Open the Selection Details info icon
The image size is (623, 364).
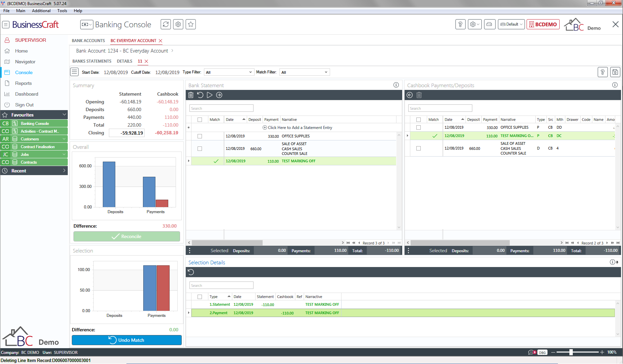pos(613,262)
